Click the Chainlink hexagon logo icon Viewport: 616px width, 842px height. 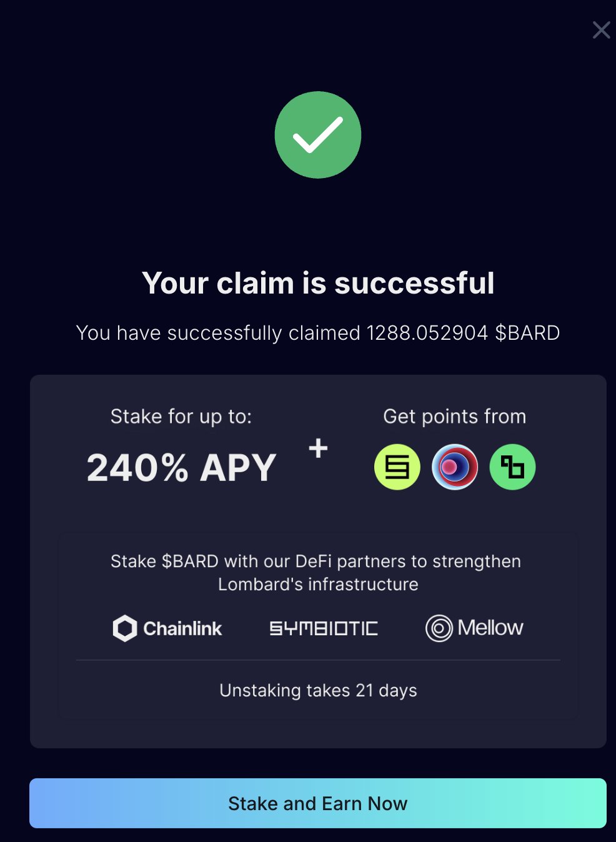125,628
